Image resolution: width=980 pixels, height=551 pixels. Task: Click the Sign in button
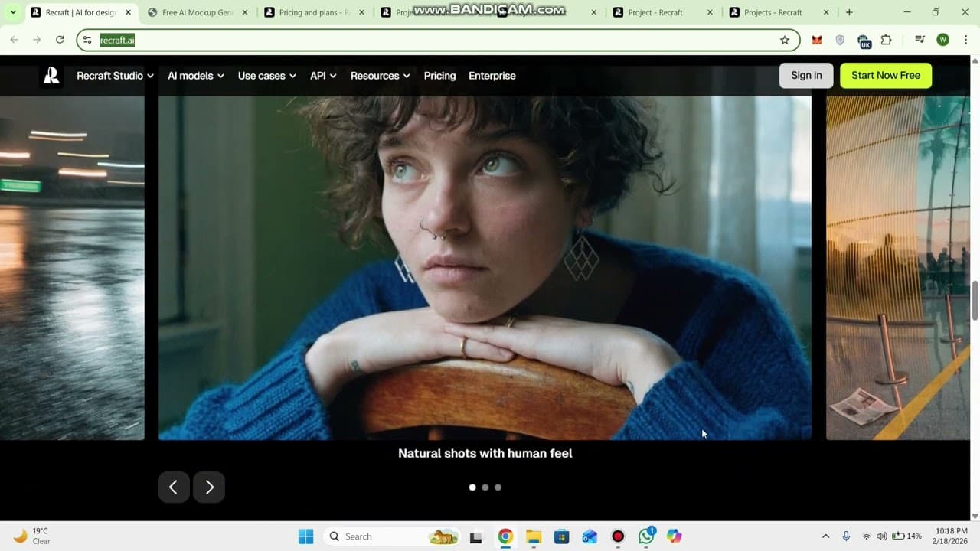[806, 75]
